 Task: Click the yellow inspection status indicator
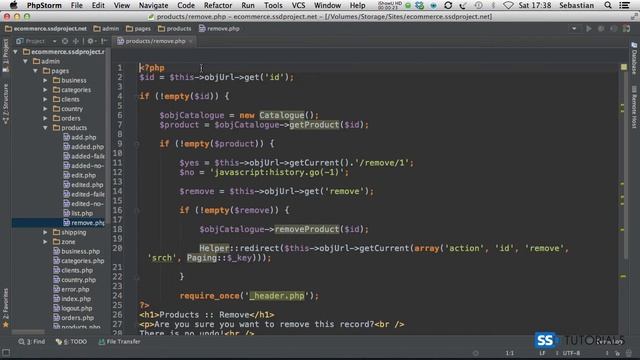click(x=624, y=67)
